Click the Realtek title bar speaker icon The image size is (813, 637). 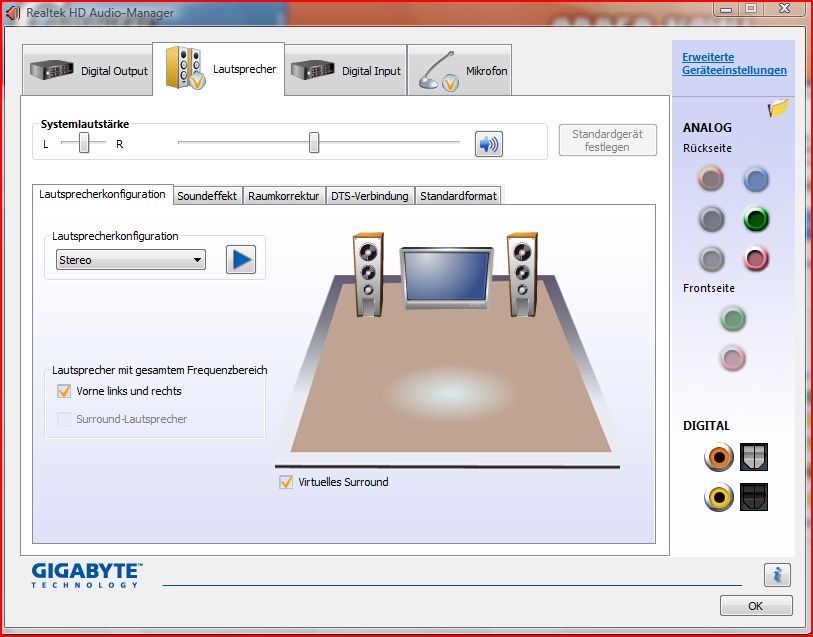pyautogui.click(x=12, y=12)
